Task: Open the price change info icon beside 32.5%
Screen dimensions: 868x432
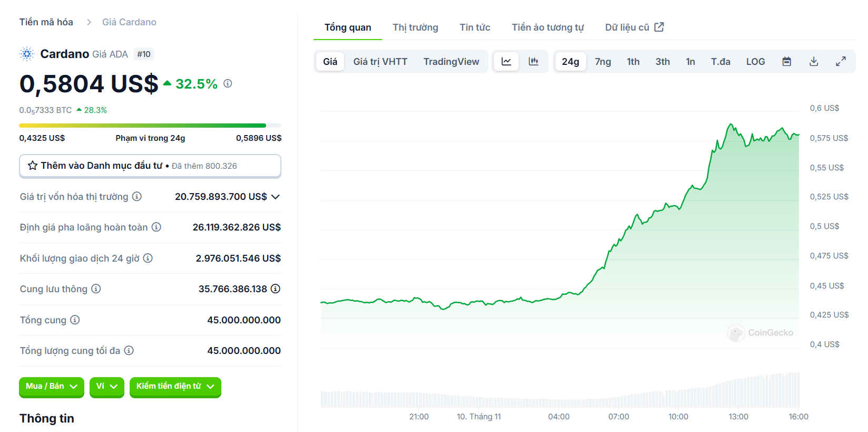Action: coord(228,83)
